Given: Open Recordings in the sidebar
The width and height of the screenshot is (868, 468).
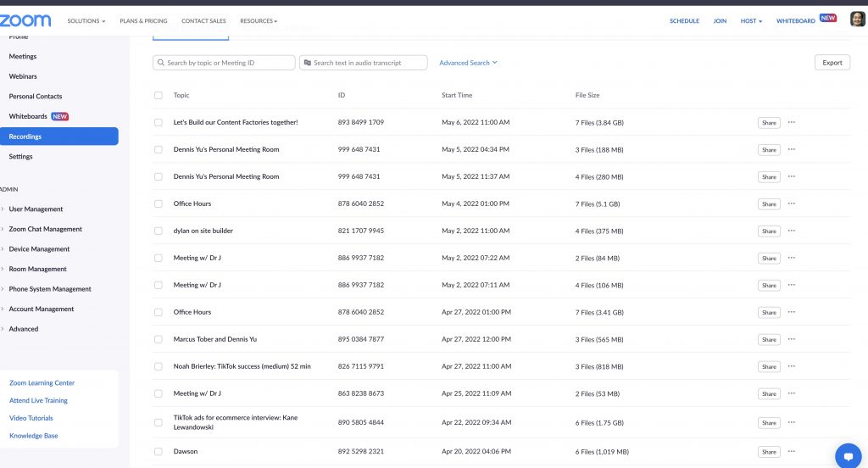Looking at the screenshot, I should tap(25, 136).
